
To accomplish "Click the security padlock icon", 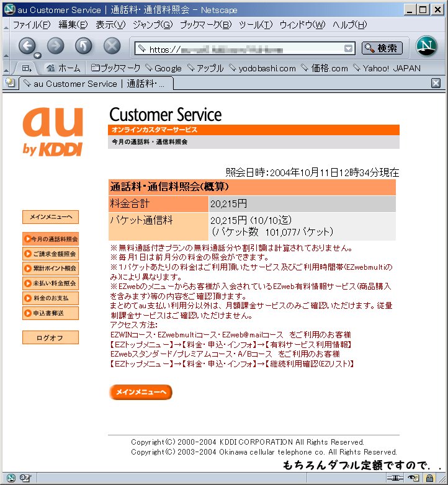I will (430, 478).
